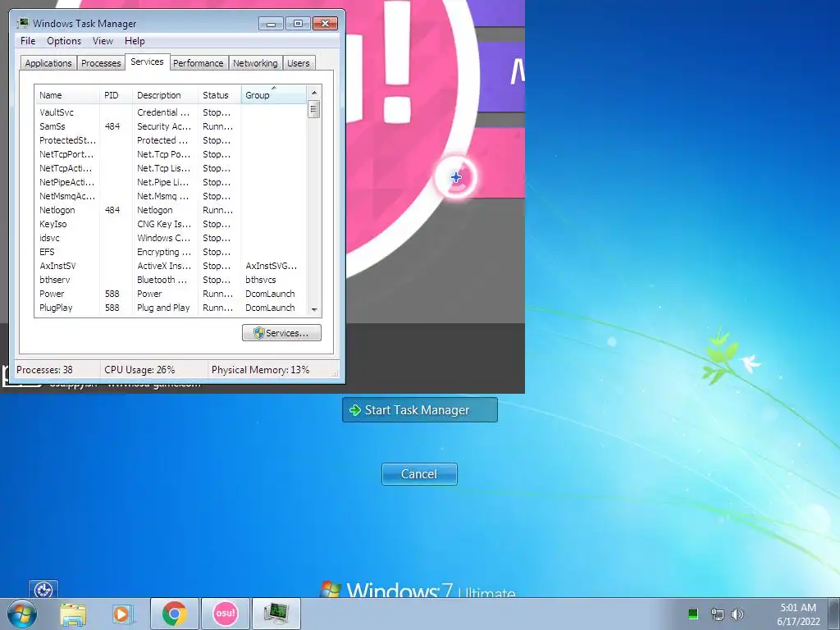Switch to the Networking tab
840x630 pixels.
pyautogui.click(x=256, y=63)
